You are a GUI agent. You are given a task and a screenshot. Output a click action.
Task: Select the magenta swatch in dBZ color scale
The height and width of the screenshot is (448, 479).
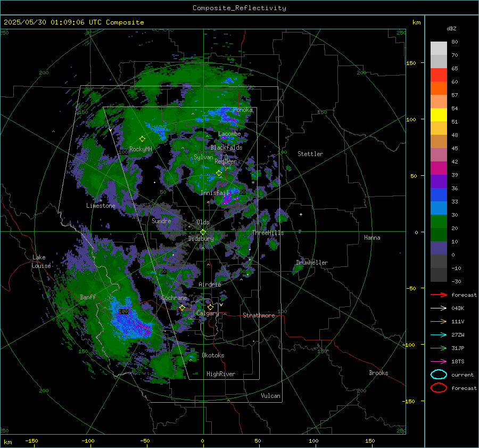[439, 168]
